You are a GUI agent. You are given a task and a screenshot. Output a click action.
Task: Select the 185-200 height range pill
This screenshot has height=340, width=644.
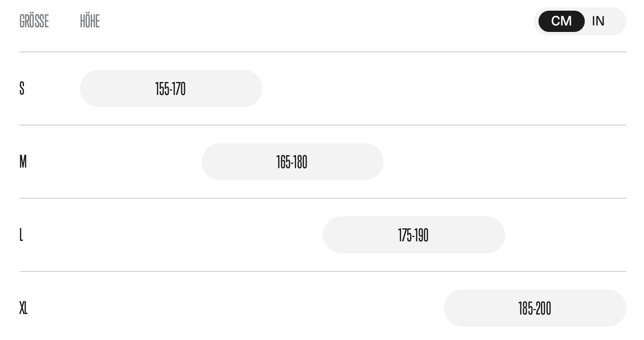tap(535, 308)
